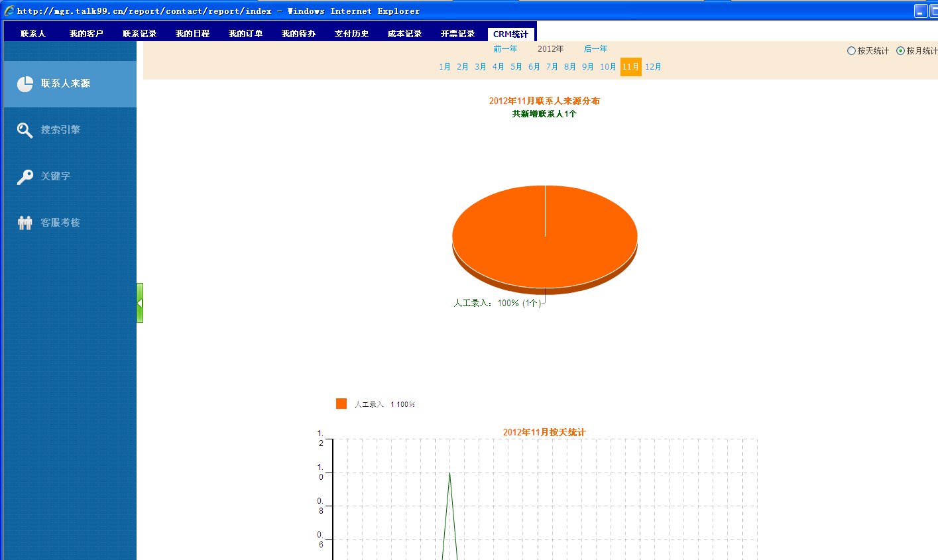Viewport: 938px width, 560px height.
Task: Open 关键字 in the sidebar
Action: [x=70, y=177]
